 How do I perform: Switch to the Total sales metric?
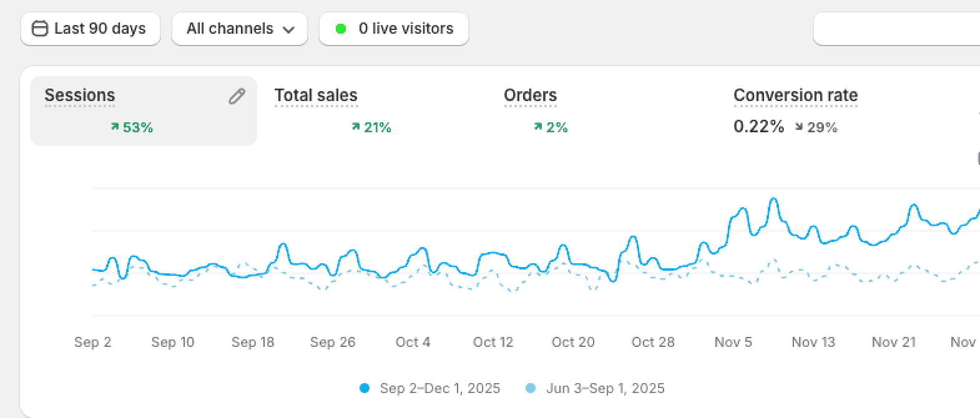[316, 95]
